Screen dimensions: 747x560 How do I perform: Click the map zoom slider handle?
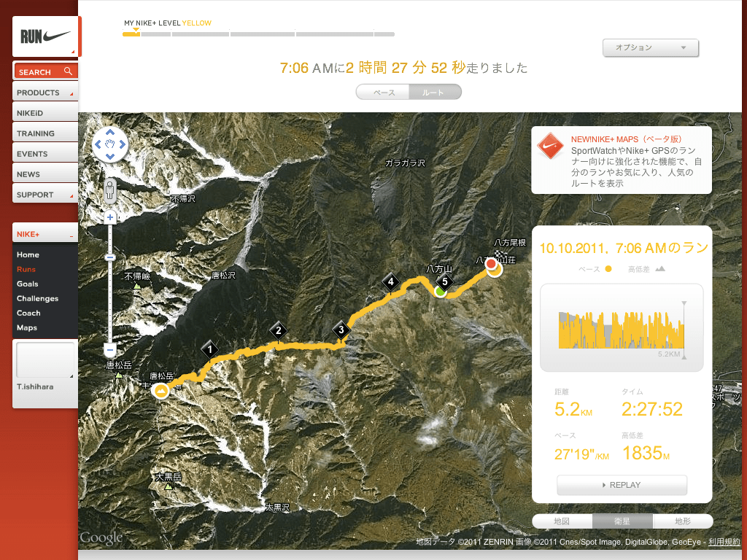pyautogui.click(x=110, y=257)
